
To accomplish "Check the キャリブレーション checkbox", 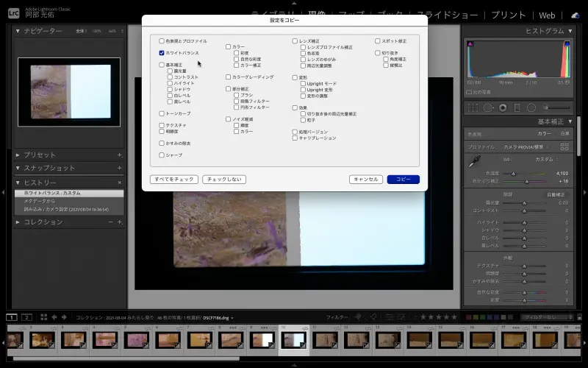I will point(295,138).
